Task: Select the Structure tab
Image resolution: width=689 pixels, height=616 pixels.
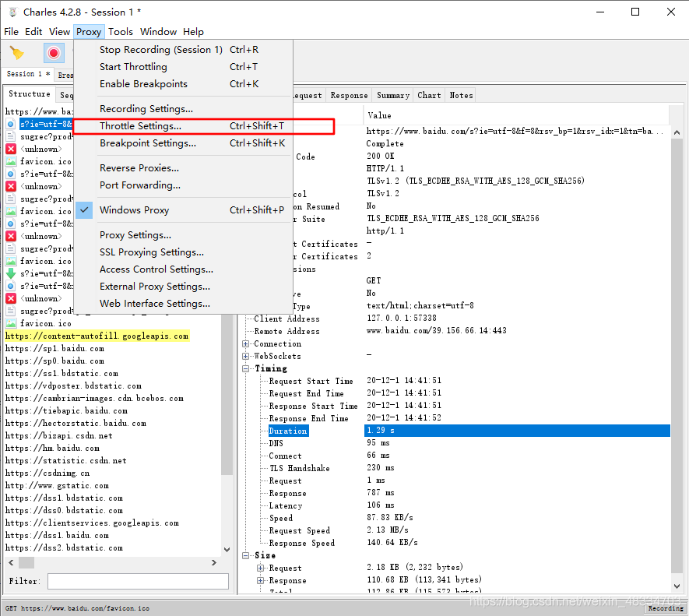Action: (30, 94)
